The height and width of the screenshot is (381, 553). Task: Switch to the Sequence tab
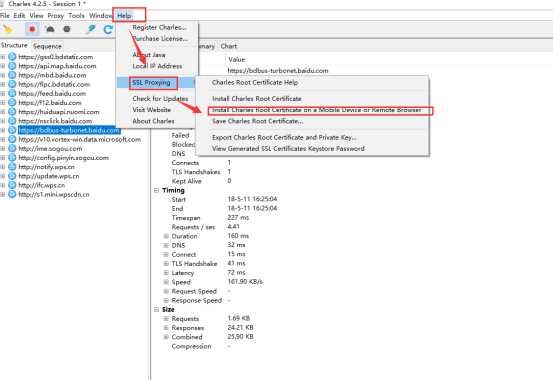coord(47,46)
